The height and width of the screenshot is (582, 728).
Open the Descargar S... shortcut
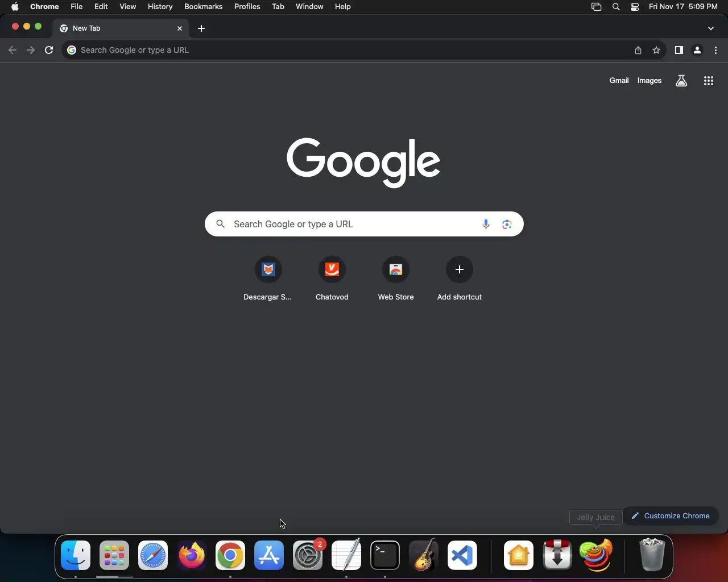268,278
